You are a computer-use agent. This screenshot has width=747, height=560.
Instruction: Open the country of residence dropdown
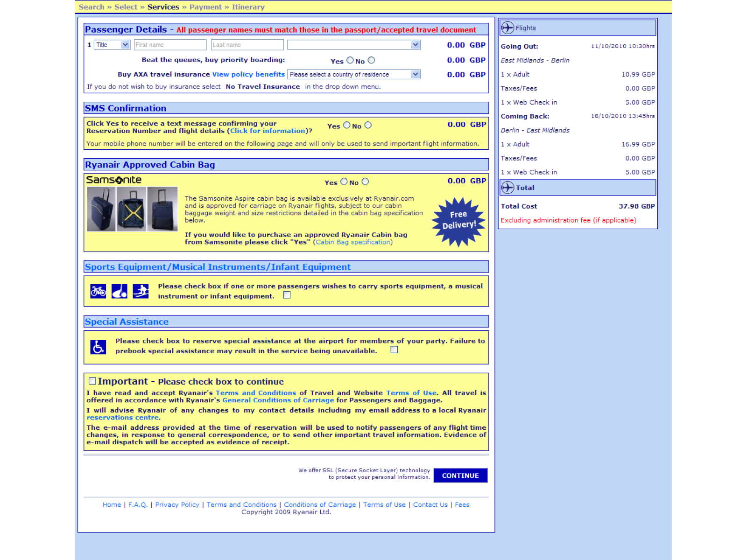point(354,75)
